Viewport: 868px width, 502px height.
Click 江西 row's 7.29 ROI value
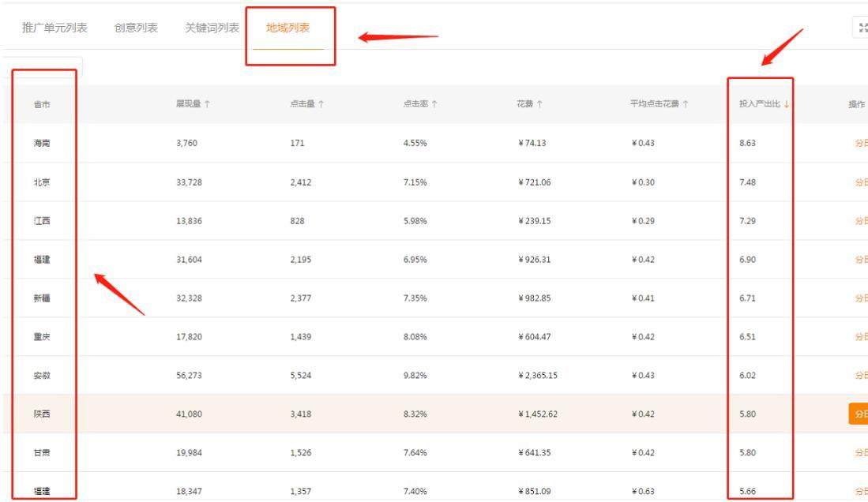click(x=747, y=221)
